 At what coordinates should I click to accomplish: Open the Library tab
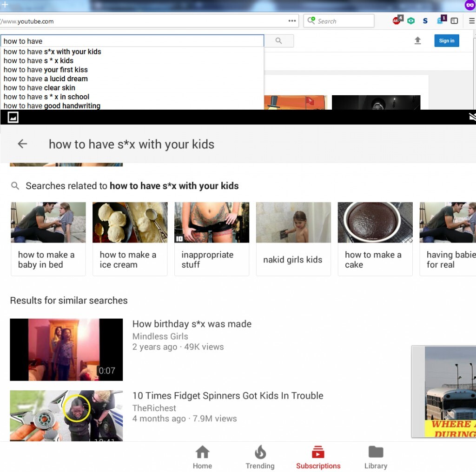tap(376, 457)
